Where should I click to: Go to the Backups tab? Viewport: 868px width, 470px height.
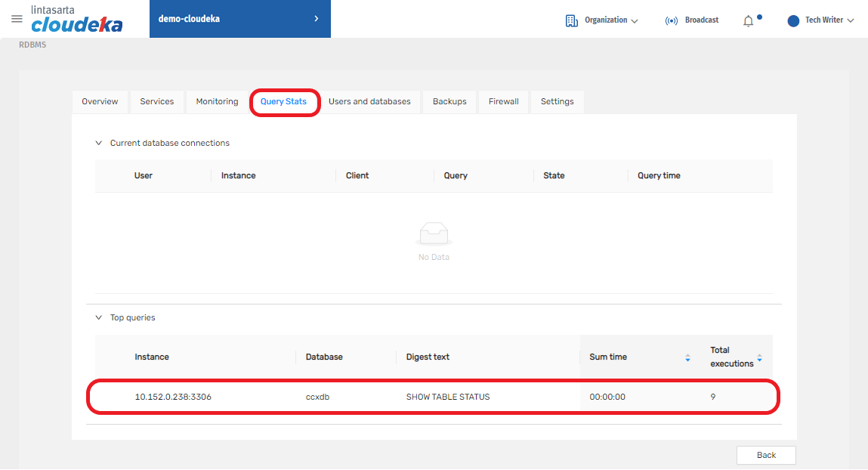click(x=449, y=101)
